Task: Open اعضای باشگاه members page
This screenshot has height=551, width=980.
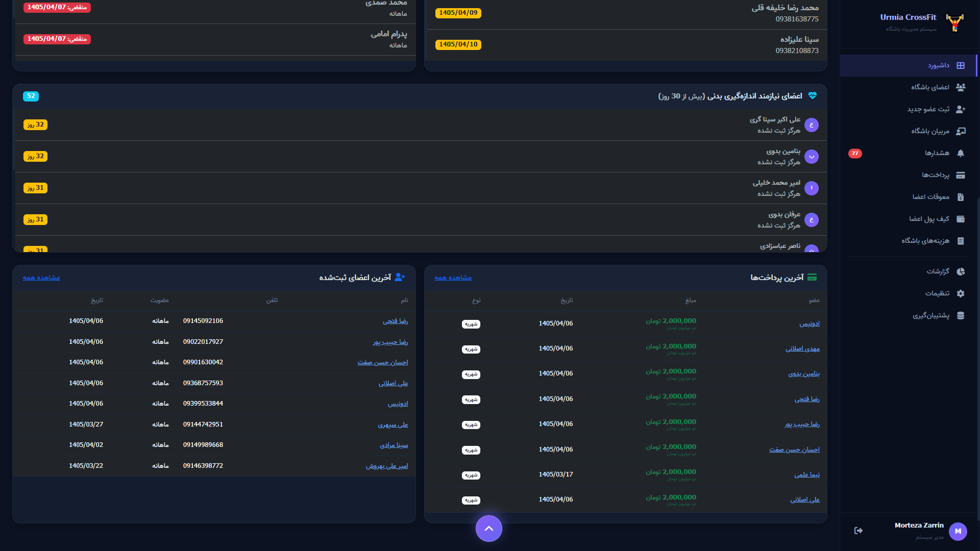Action: coord(908,87)
